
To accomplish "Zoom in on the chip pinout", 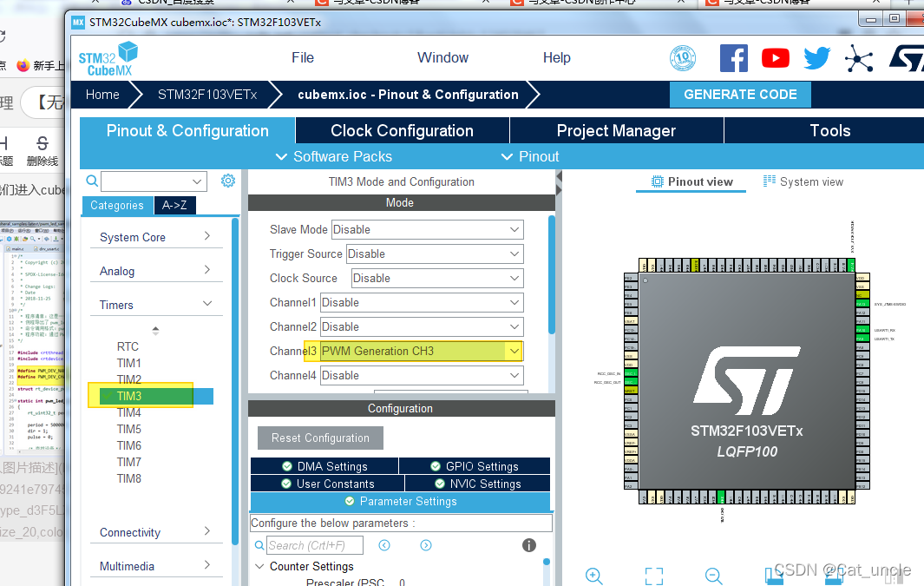I will (x=593, y=576).
